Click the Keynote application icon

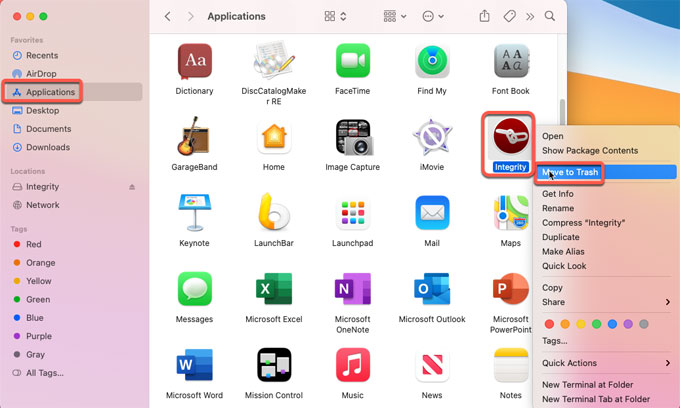click(194, 214)
